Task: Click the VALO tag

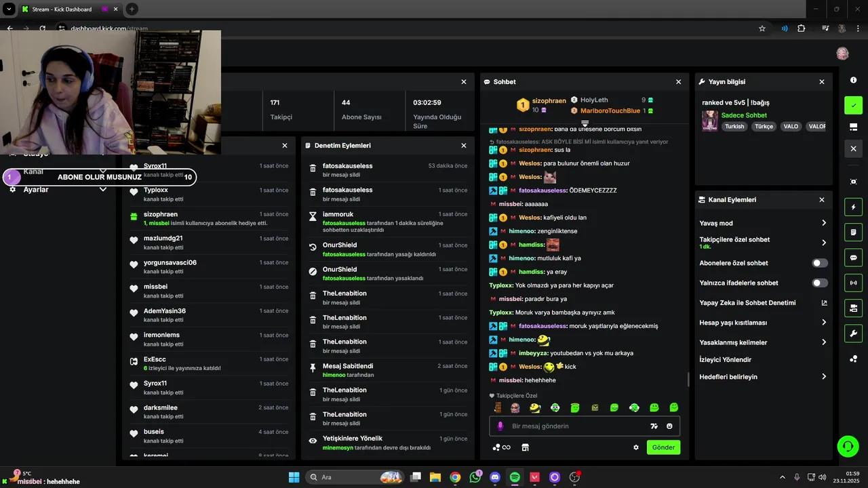Action: click(x=791, y=126)
